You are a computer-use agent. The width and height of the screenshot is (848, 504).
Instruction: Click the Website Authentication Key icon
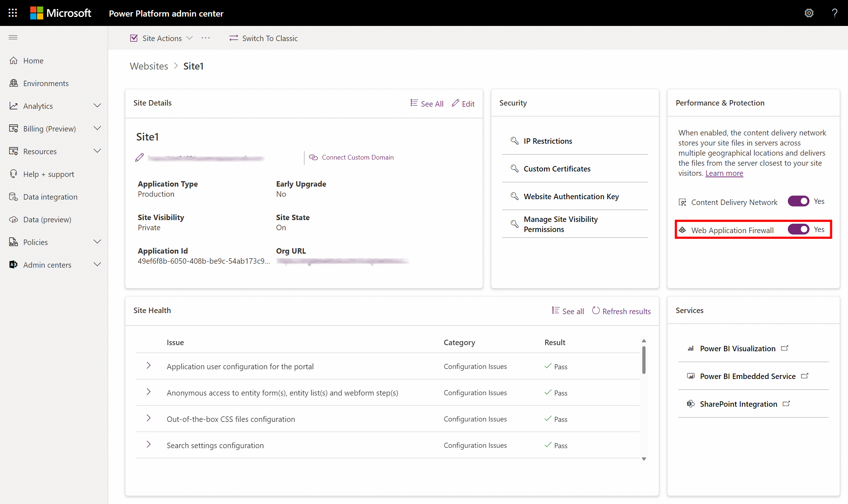pos(514,196)
